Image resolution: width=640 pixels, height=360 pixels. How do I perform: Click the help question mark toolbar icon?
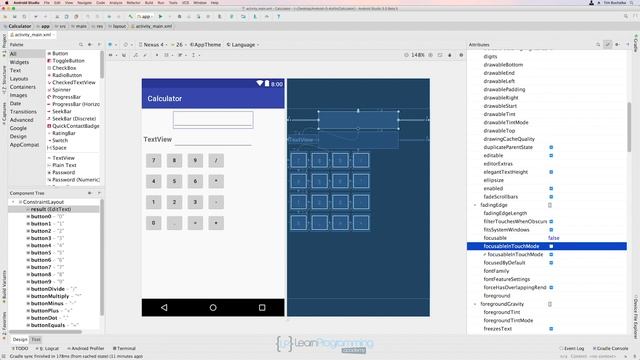point(278,17)
